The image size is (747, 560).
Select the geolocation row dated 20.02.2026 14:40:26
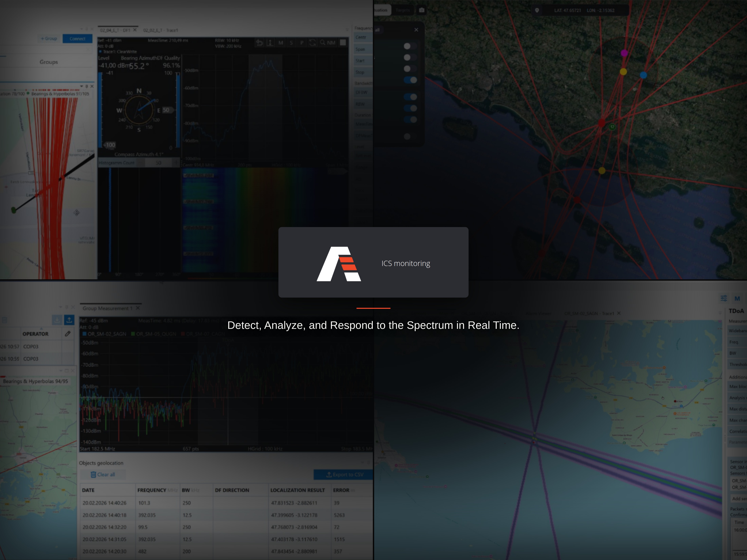226,503
